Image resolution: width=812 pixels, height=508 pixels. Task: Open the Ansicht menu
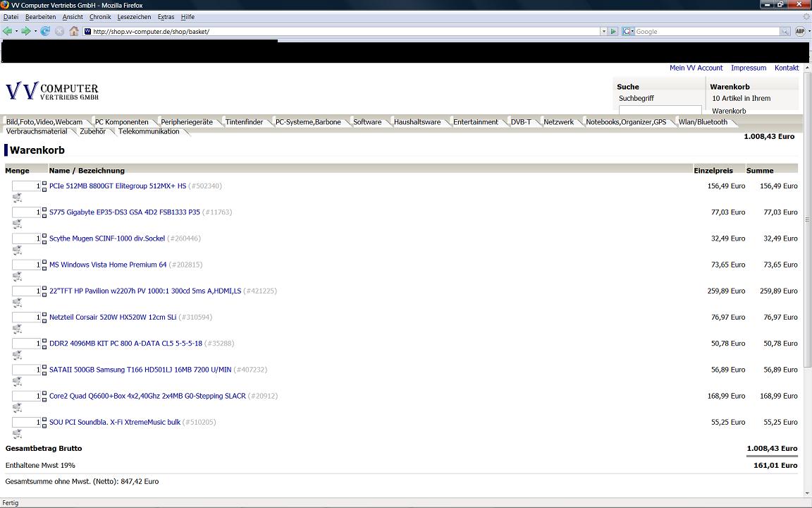point(73,17)
